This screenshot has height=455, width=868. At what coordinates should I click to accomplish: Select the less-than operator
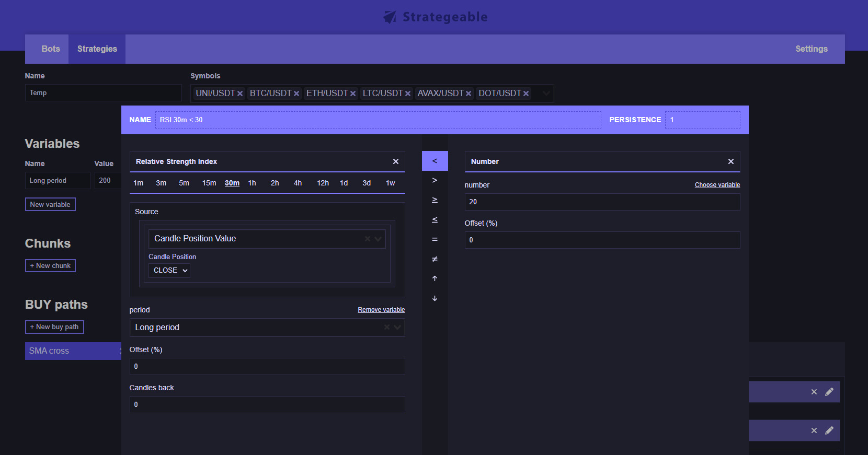[435, 161]
